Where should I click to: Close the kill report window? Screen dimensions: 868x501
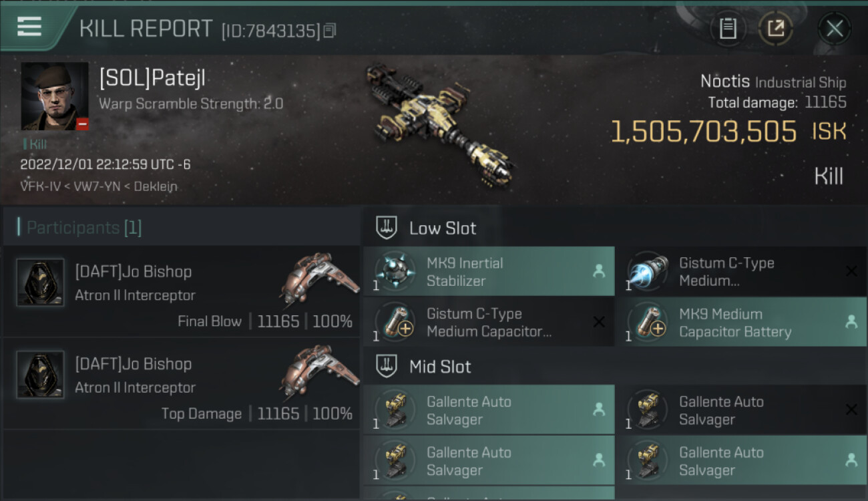click(x=835, y=29)
